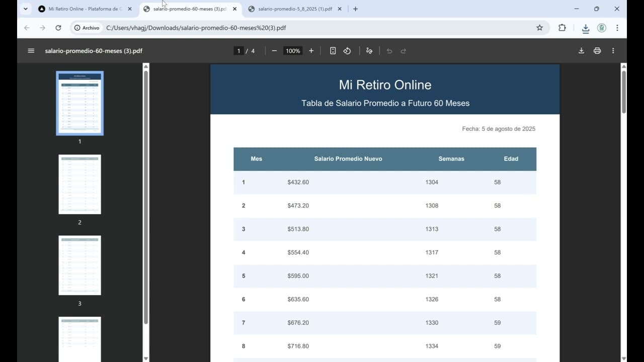Rotate the PDF page counterclockwise
The height and width of the screenshot is (362, 644).
pyautogui.click(x=347, y=50)
